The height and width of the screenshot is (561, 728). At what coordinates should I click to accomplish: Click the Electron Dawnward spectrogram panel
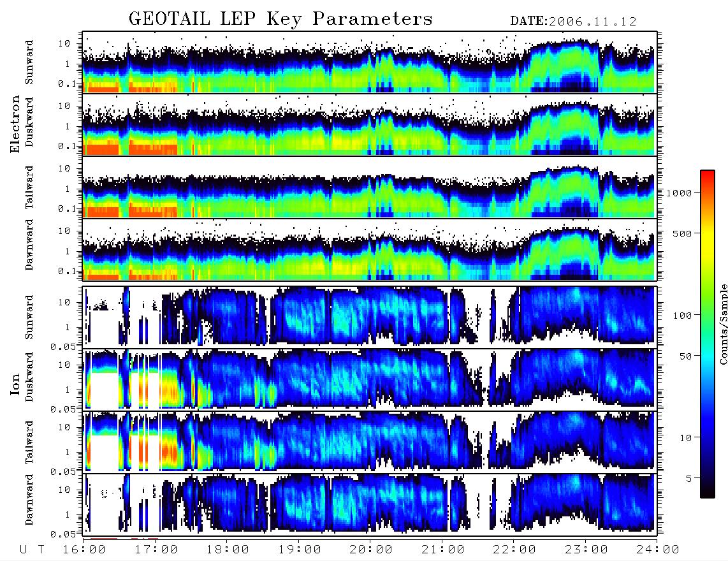(x=370, y=250)
